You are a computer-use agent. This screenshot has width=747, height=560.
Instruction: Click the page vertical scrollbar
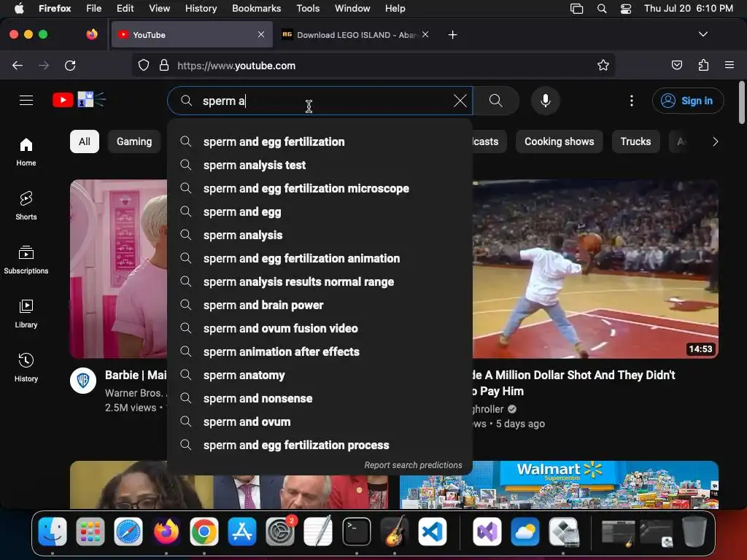click(741, 102)
